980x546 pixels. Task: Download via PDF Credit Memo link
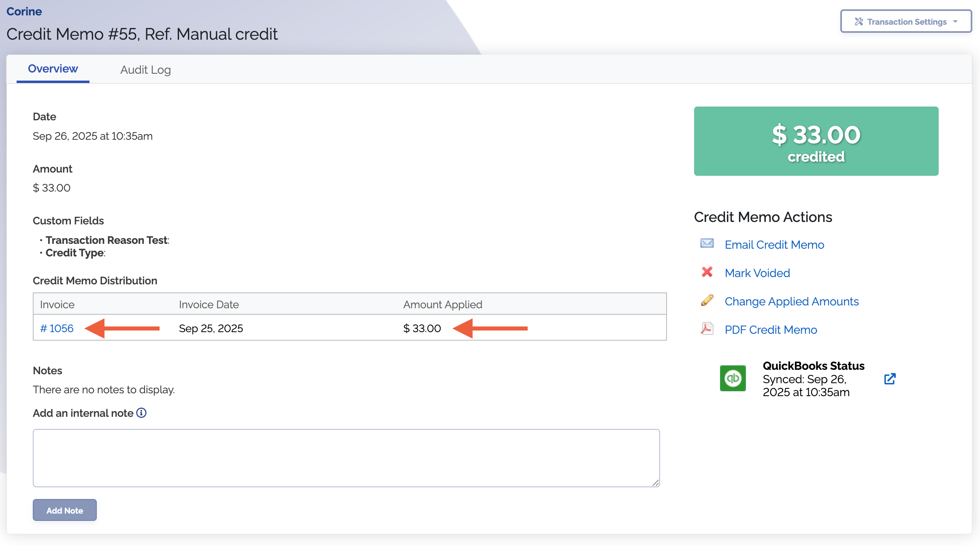(x=771, y=330)
